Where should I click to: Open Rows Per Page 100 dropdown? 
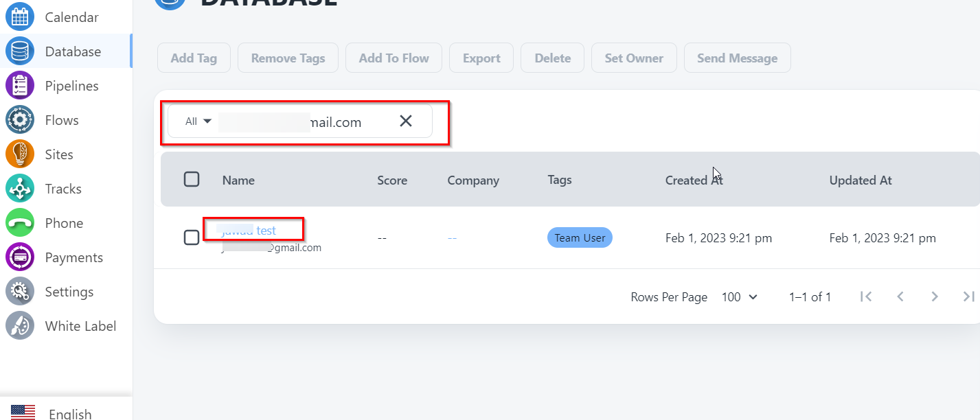click(740, 297)
